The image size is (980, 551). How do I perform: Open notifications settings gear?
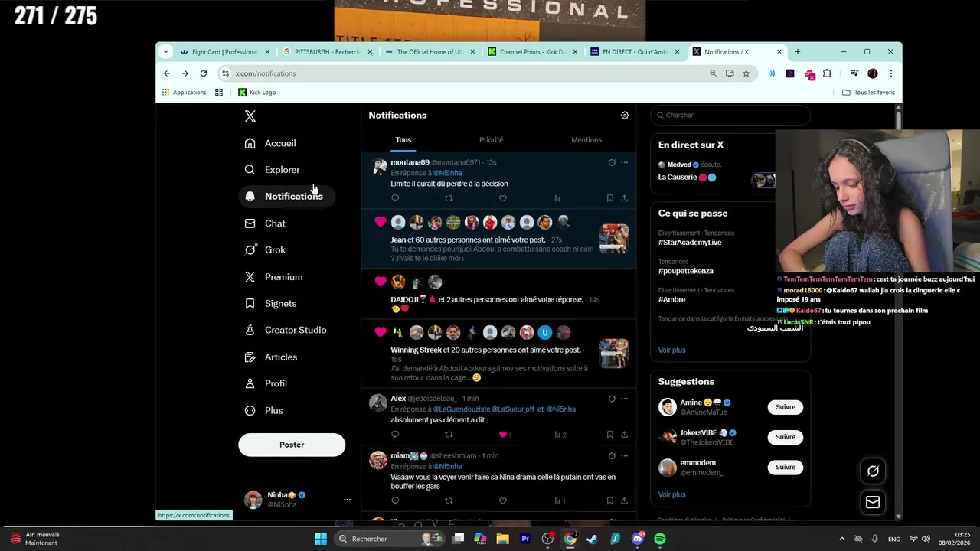[625, 116]
